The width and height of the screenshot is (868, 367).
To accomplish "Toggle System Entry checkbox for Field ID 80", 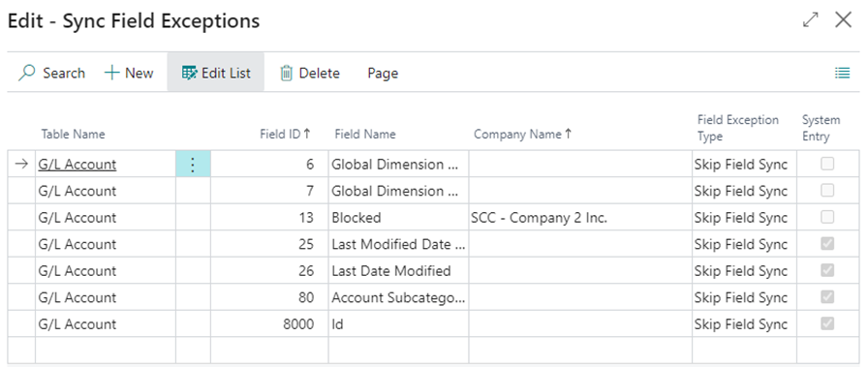I will 827,296.
